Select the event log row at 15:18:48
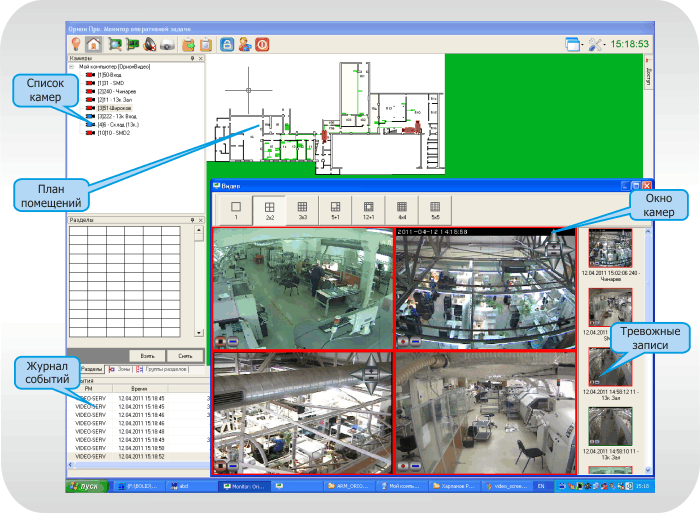Viewport: 700px width, 513px height. 138,431
